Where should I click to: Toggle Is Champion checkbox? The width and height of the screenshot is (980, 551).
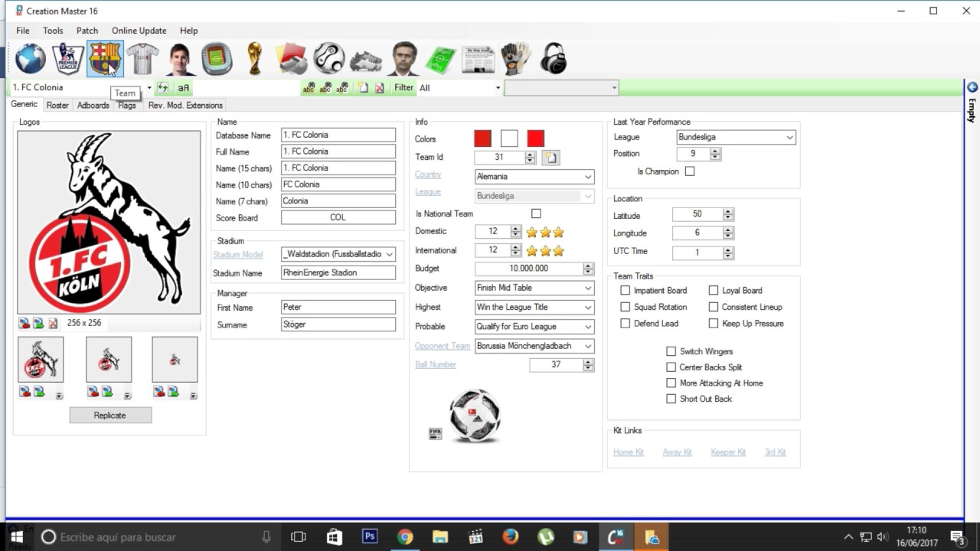(690, 171)
